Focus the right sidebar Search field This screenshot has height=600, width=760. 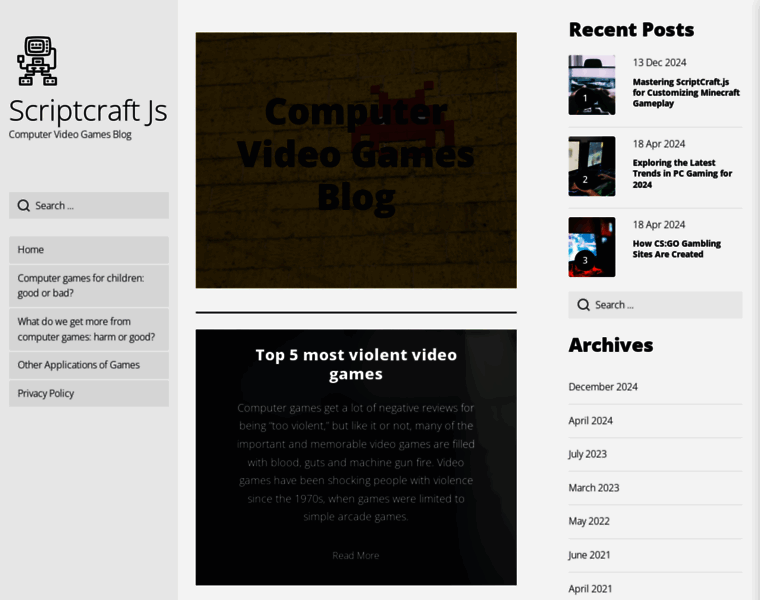click(x=655, y=305)
